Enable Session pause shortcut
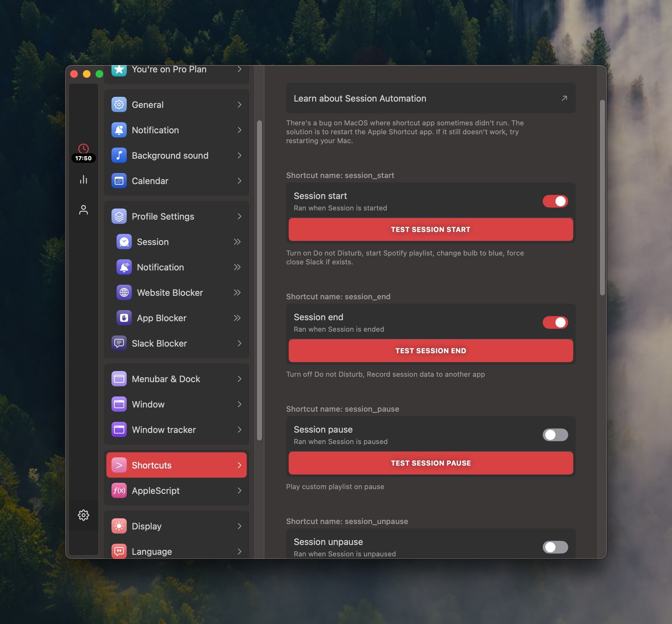 (x=554, y=435)
